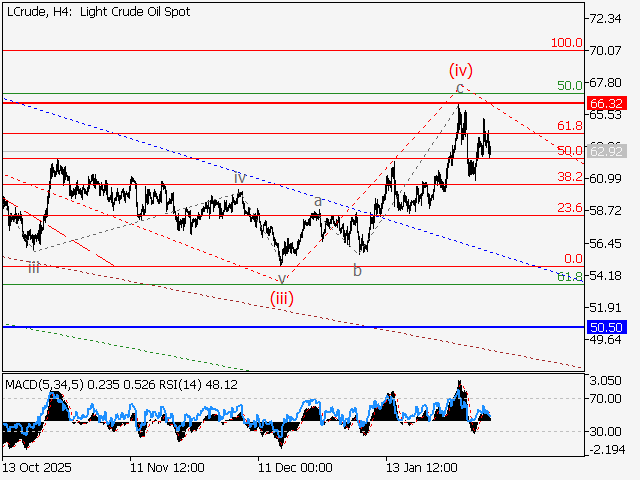This screenshot has height=480, width=640.
Task: Click the blue 50.50 price level tag
Action: point(607,327)
